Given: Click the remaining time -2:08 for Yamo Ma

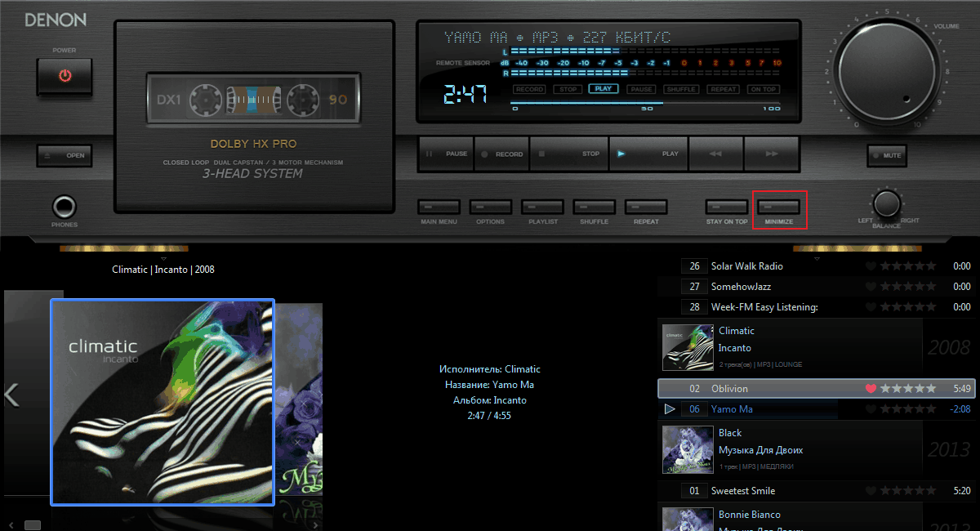Looking at the screenshot, I should coord(960,409).
